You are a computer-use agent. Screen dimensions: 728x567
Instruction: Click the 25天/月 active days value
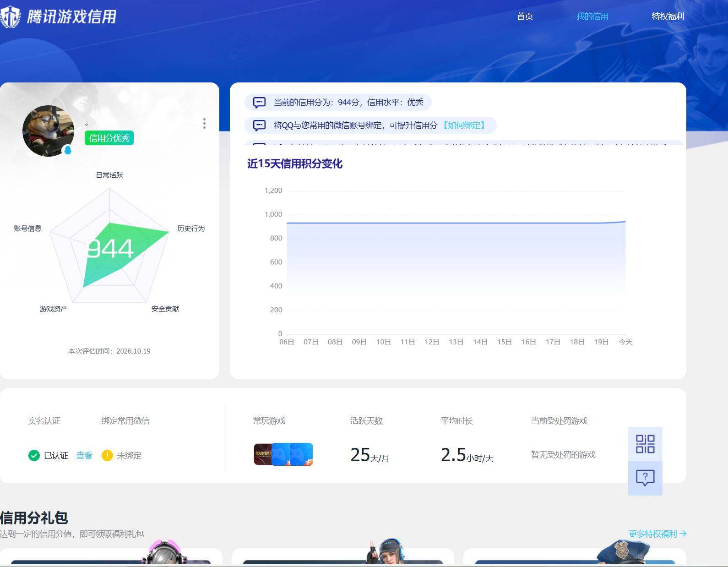click(x=369, y=455)
